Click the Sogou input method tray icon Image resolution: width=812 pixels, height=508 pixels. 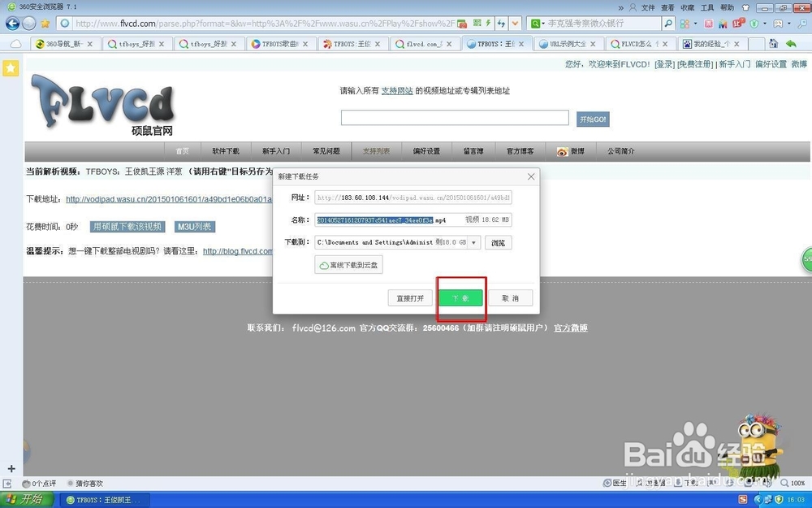(x=743, y=500)
